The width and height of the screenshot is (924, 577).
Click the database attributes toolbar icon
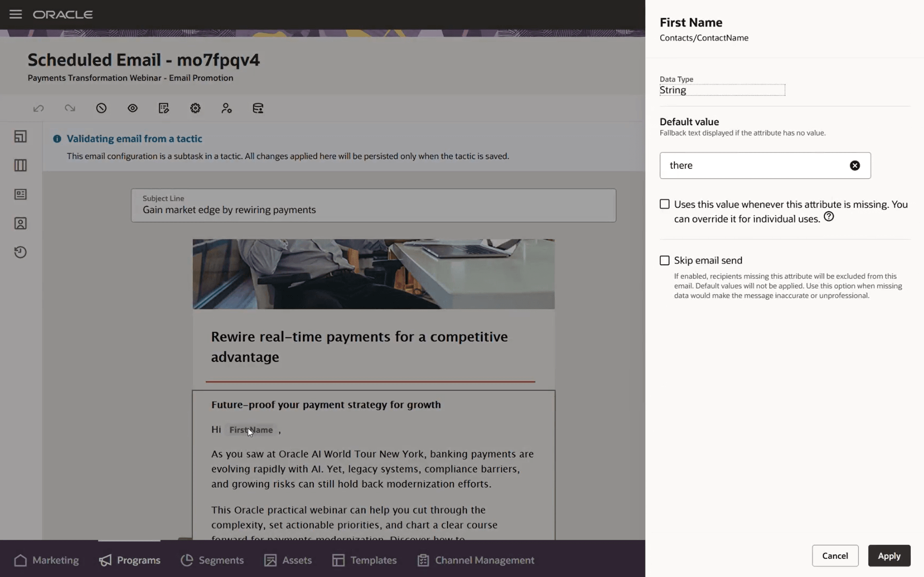pos(258,108)
